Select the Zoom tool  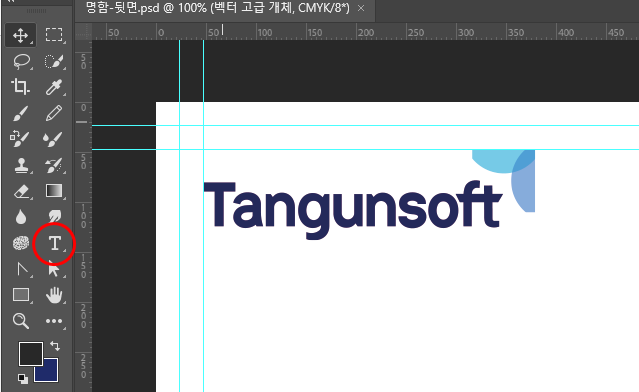(20, 321)
